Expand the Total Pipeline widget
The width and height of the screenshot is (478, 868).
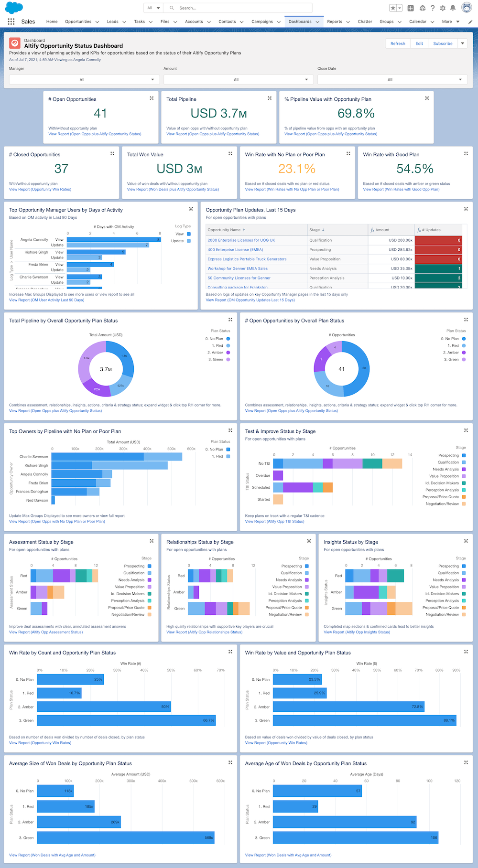270,98
